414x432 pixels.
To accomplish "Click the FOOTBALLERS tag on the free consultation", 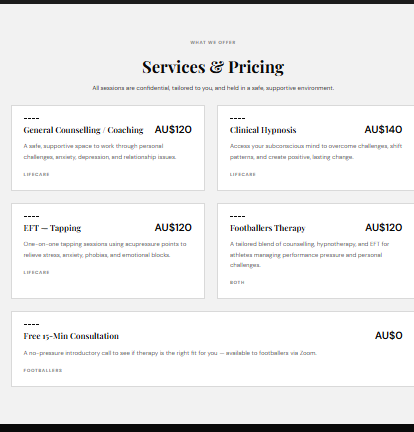I will (43, 370).
